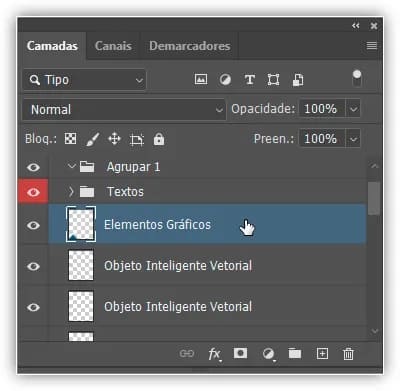Click the smart object filter icon
This screenshot has width=400, height=391.
click(x=298, y=80)
